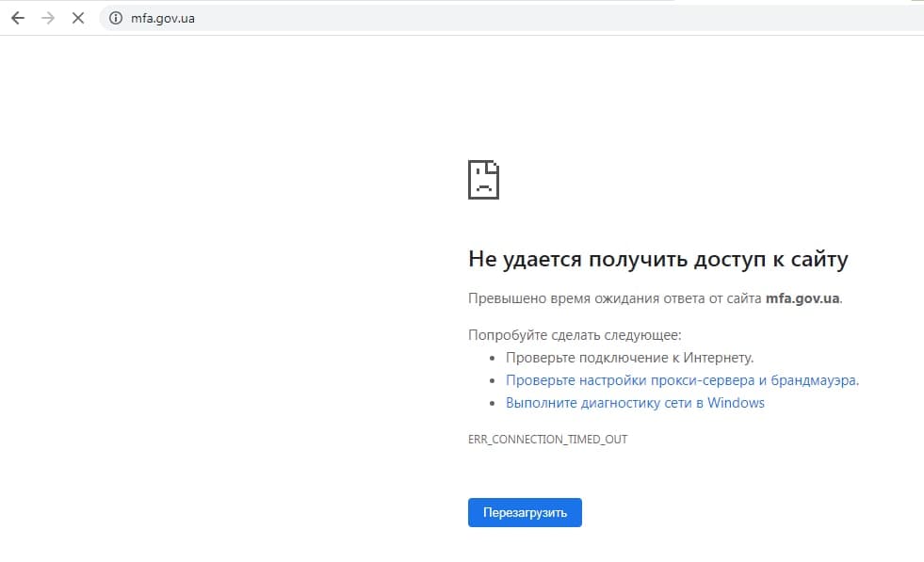Click the back navigation arrow
This screenshot has height=562, width=924.
coord(17,17)
